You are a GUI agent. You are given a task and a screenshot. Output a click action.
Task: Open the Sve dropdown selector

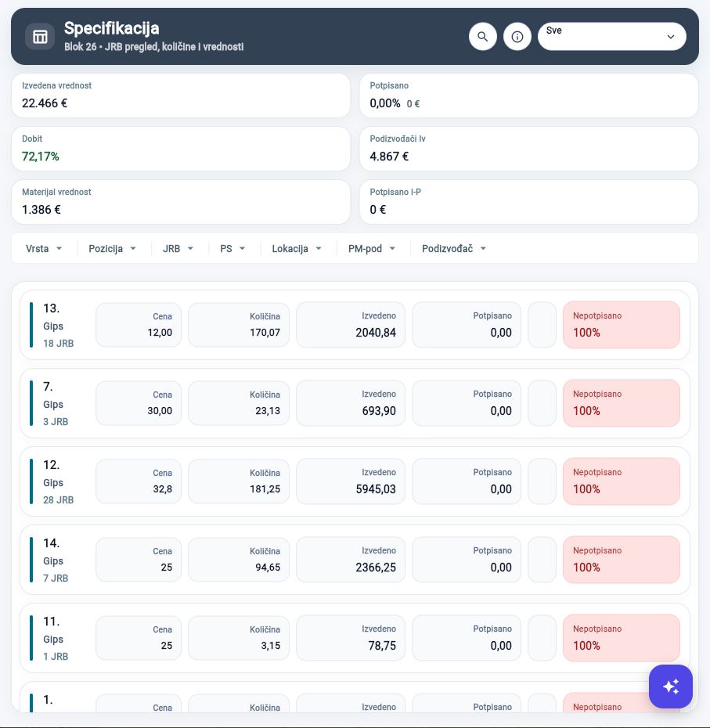(611, 37)
